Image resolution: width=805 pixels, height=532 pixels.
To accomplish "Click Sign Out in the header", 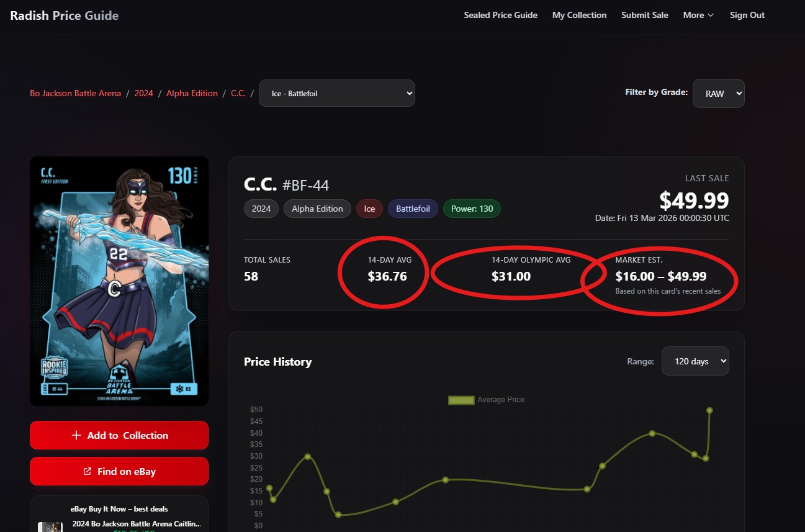I will (x=747, y=15).
